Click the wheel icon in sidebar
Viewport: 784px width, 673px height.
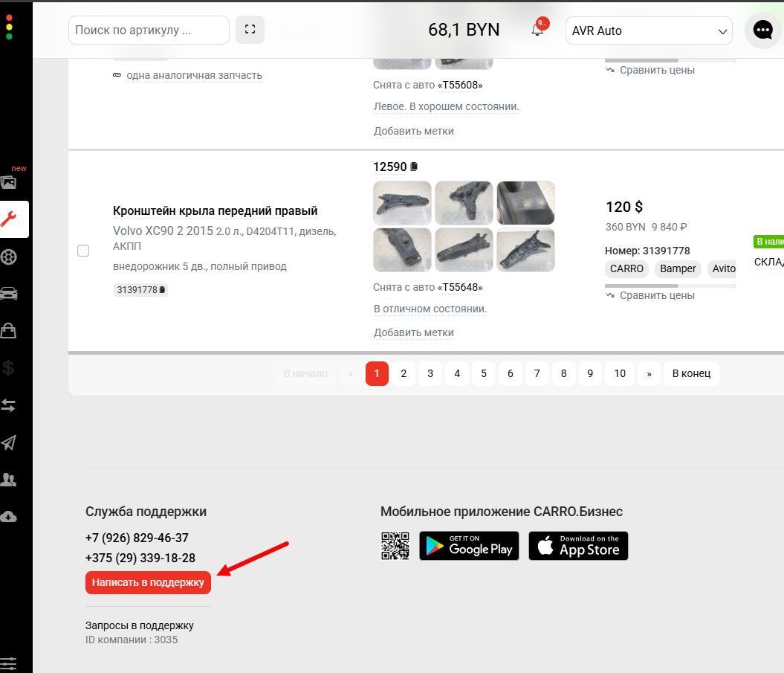tap(9, 257)
